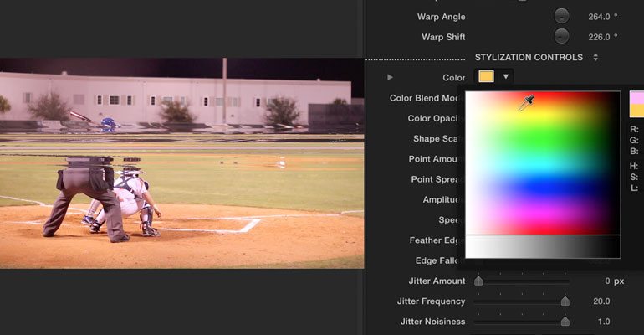This screenshot has height=335, width=644.
Task: Click the yellow Color swatch well
Action: 486,76
